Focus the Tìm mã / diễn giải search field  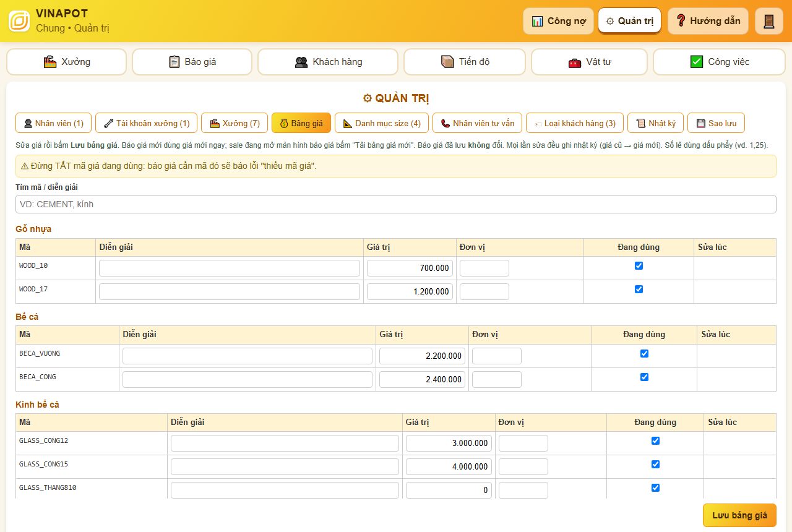396,204
